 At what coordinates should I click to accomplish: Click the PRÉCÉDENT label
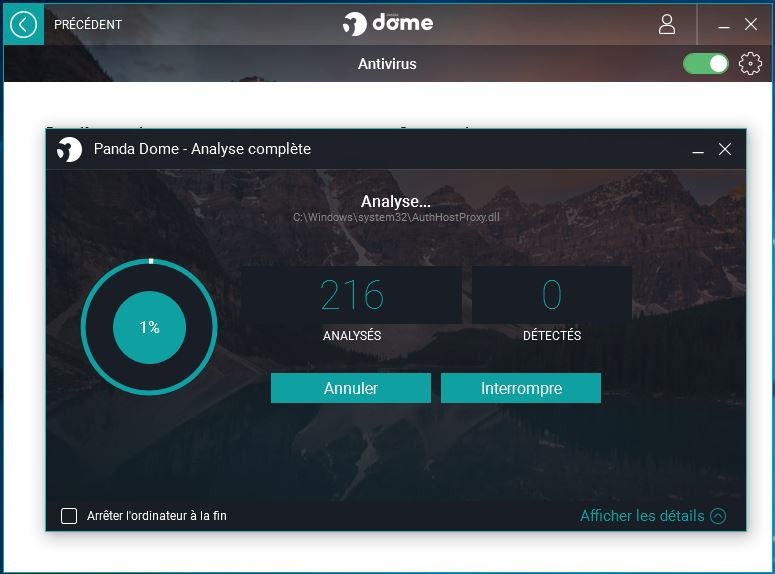(88, 25)
